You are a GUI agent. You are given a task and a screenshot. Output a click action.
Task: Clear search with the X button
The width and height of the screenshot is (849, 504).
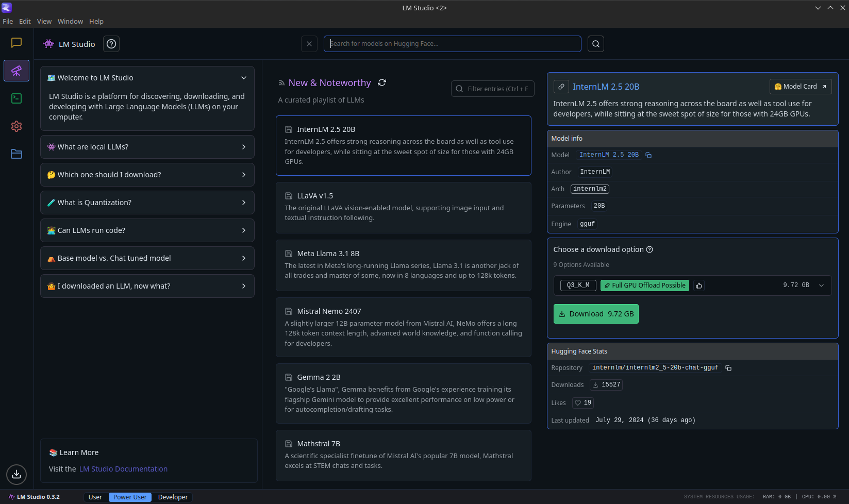pos(309,44)
